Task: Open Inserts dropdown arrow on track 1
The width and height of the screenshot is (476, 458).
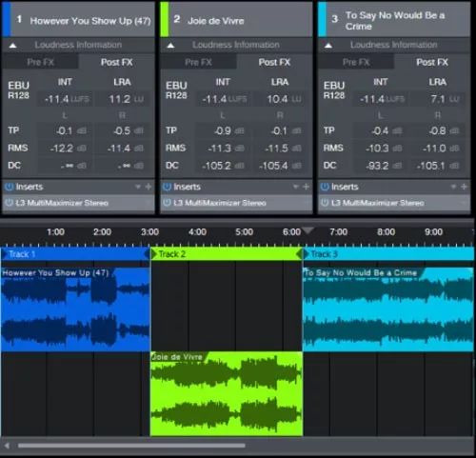Action: coord(138,187)
